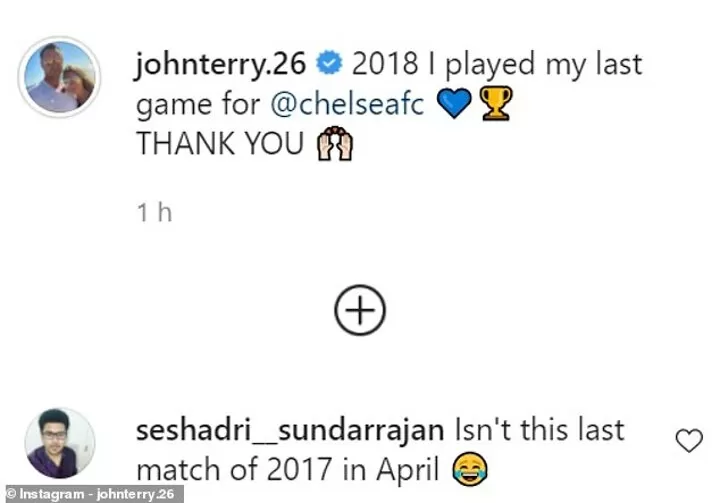This screenshot has width=720, height=503.
Task: Click the 2018 caption text
Action: click(385, 63)
